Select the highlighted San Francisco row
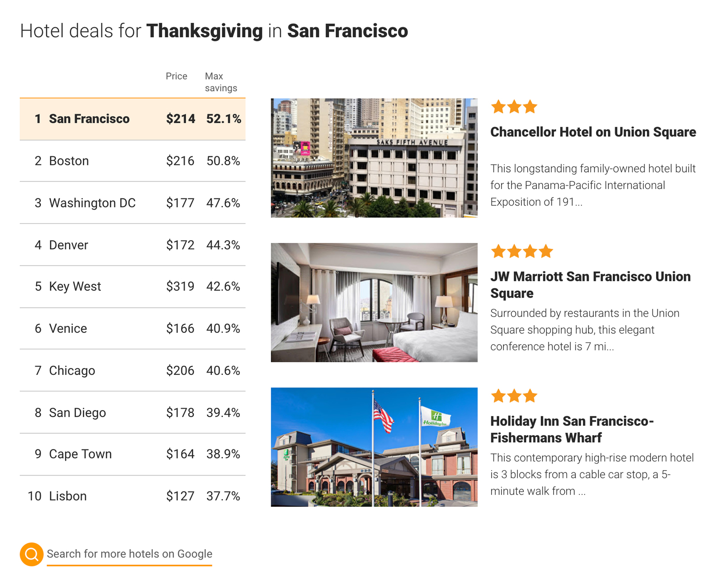The image size is (723, 588). point(132,119)
